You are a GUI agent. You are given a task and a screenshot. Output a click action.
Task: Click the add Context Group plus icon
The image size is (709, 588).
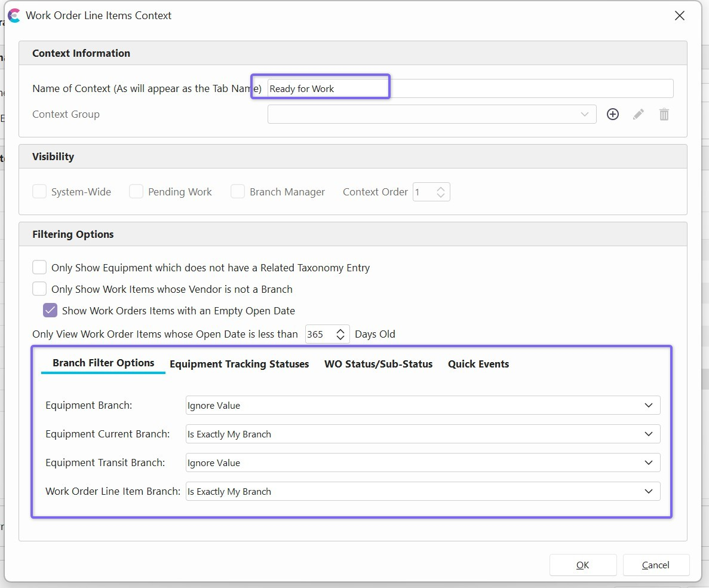pyautogui.click(x=613, y=114)
